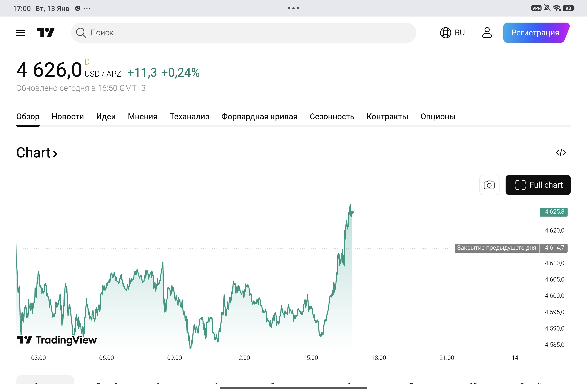The width and height of the screenshot is (587, 392).
Task: Click the TradingView logo in header
Action: click(46, 32)
